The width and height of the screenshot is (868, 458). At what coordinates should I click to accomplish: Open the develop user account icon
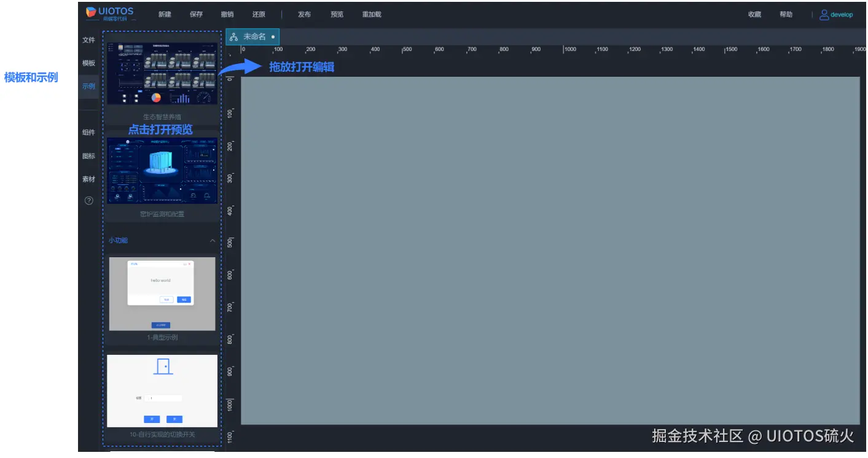point(824,15)
